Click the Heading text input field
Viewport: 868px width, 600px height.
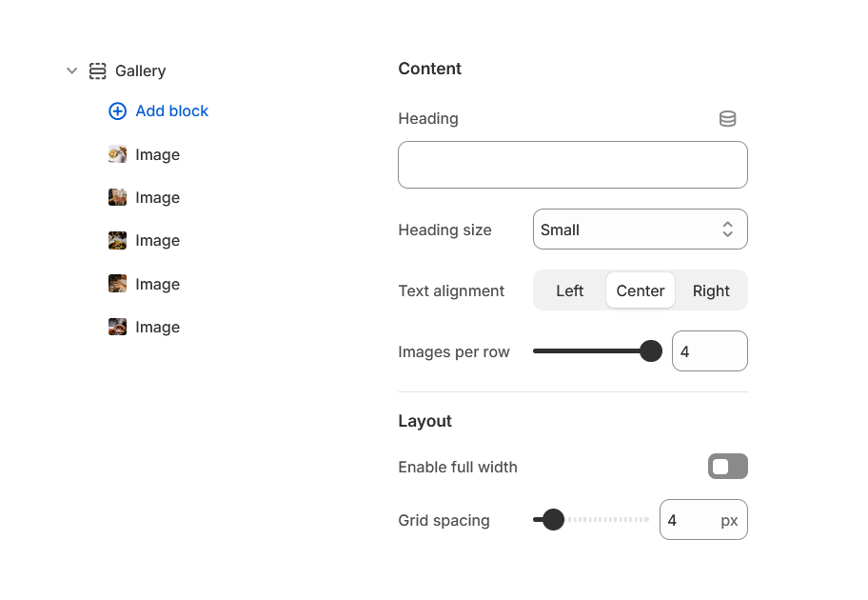click(572, 164)
